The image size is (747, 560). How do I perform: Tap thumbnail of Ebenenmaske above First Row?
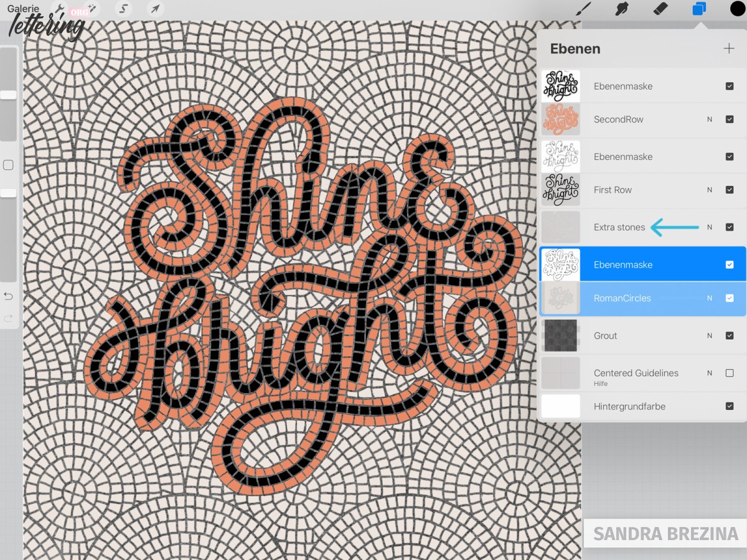tap(561, 157)
